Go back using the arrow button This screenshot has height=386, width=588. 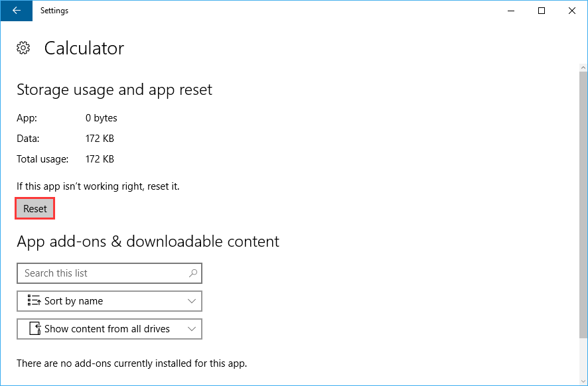pos(17,11)
